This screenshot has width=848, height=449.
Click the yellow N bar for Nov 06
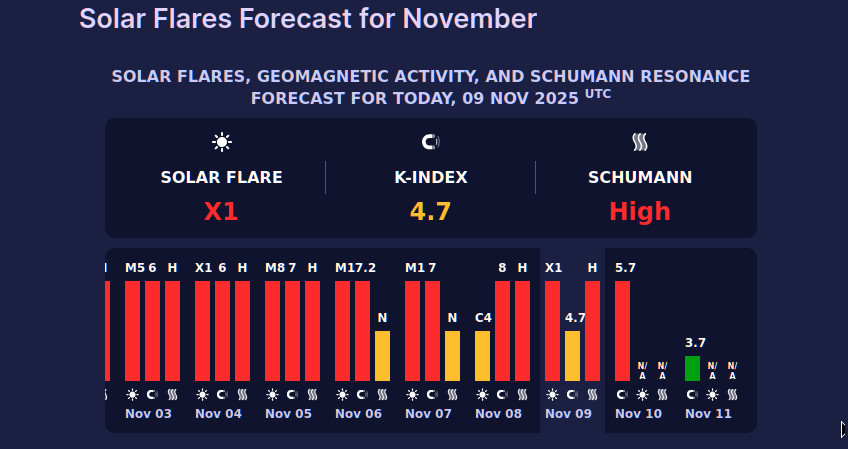pyautogui.click(x=382, y=355)
